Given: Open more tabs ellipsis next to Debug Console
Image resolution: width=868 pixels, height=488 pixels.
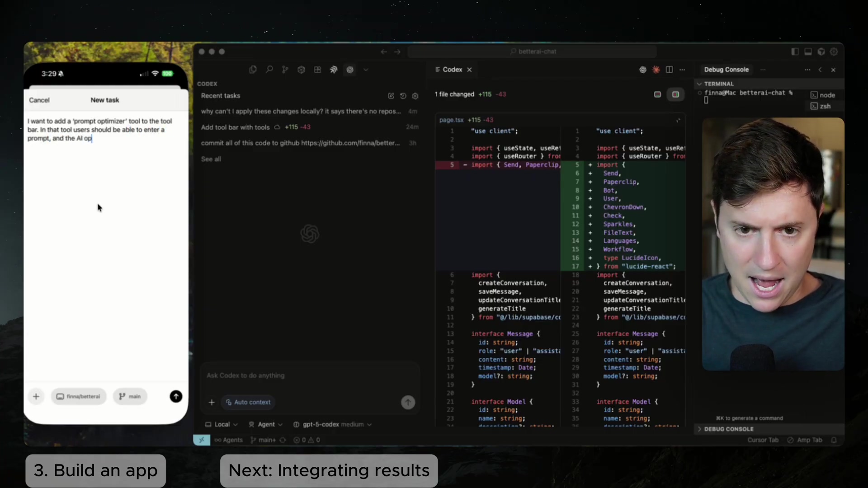Looking at the screenshot, I should tap(763, 70).
